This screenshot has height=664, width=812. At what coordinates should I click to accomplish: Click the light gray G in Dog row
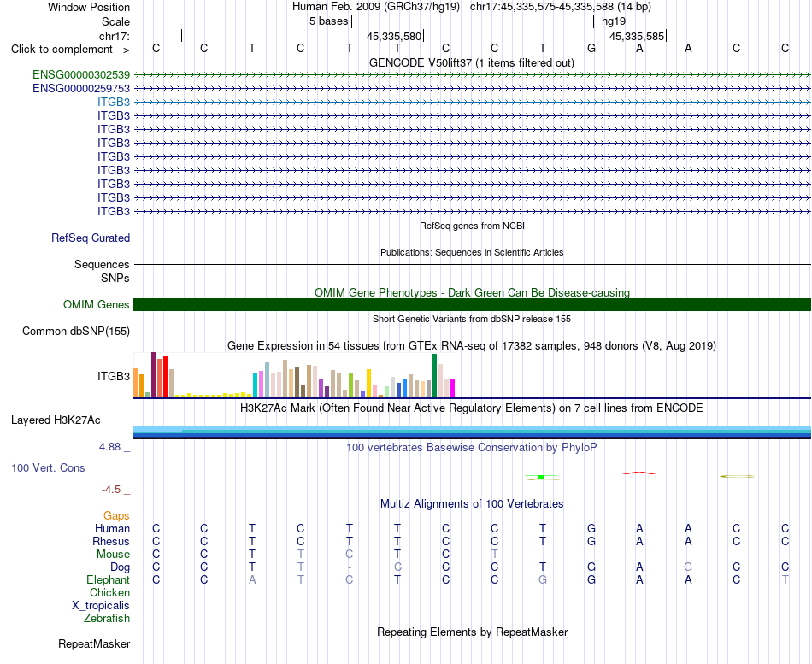[688, 567]
